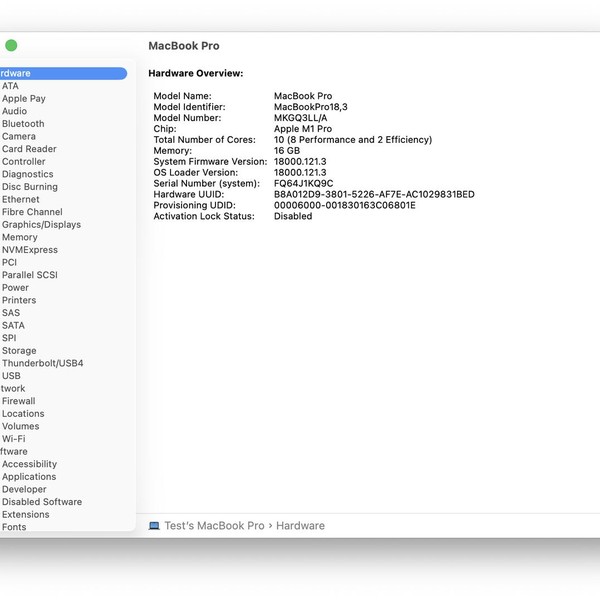The height and width of the screenshot is (600, 600).
Task: Select Wi-Fi in the sidebar
Action: click(x=14, y=439)
